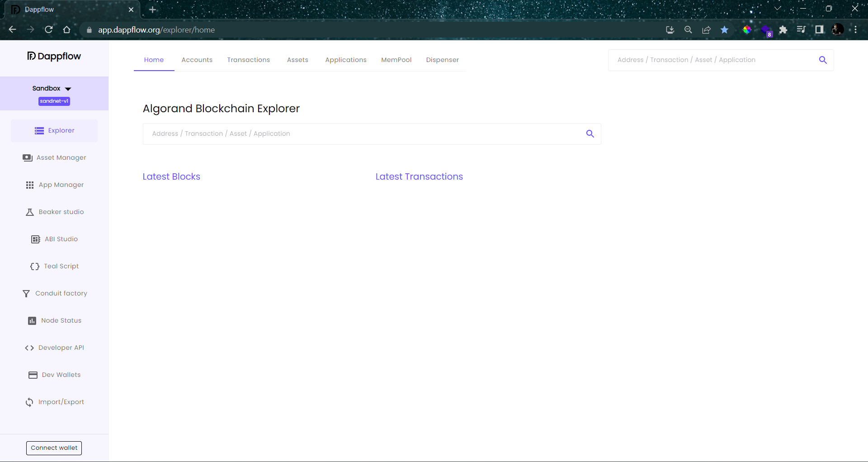The width and height of the screenshot is (868, 462).
Task: Open the browser home page button
Action: coord(67,30)
